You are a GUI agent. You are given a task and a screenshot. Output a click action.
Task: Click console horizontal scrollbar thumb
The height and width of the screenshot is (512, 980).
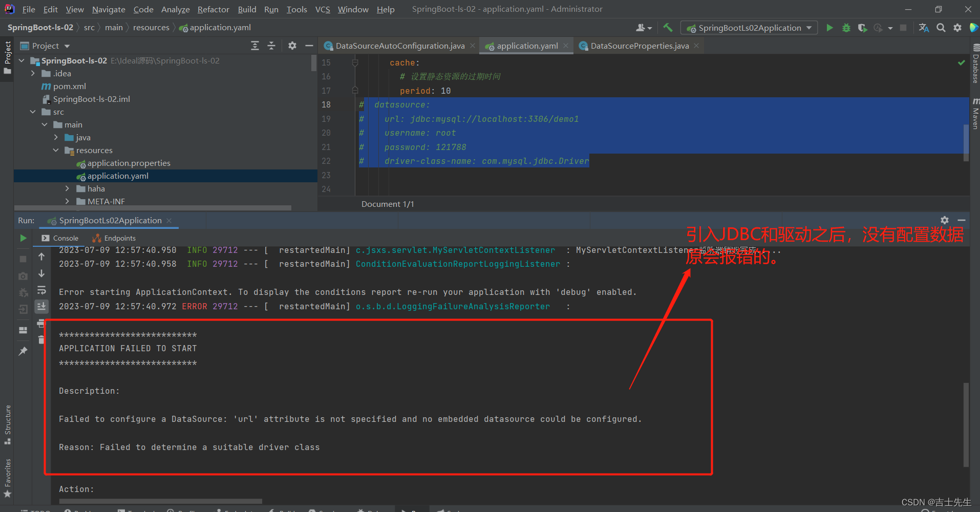coord(160,501)
